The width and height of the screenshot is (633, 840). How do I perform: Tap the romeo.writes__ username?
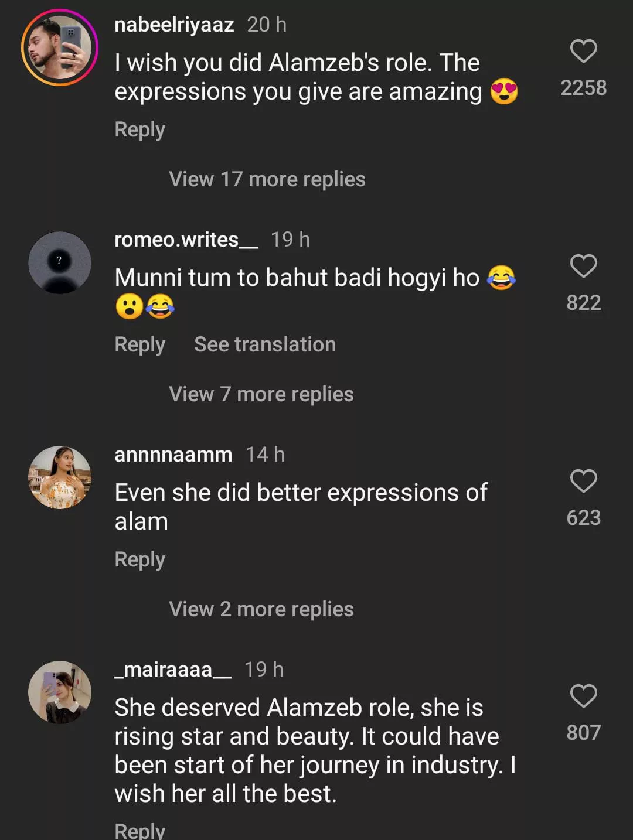coord(186,240)
